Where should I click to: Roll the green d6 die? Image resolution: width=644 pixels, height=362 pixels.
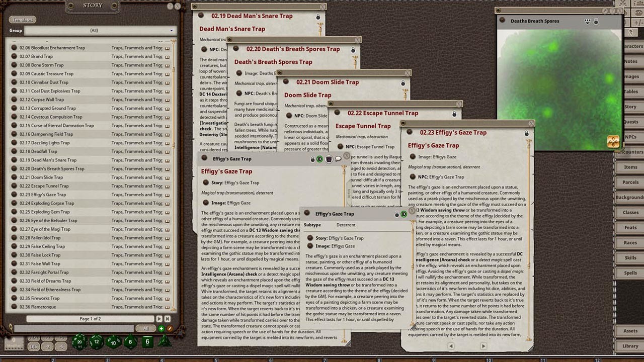[146, 342]
